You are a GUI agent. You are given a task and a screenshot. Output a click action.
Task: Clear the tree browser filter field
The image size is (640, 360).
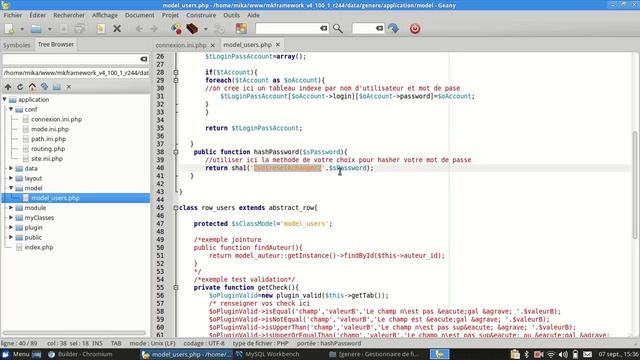pyautogui.click(x=144, y=59)
